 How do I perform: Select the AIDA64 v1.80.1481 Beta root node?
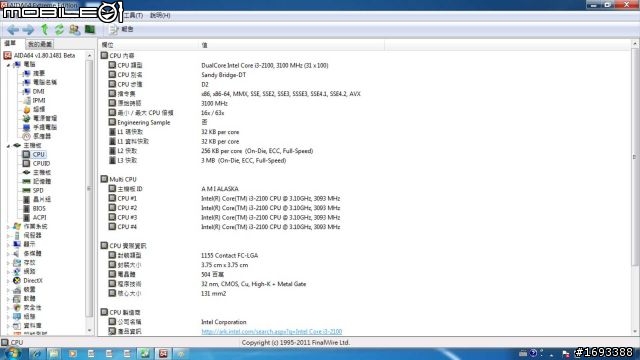coord(44,55)
